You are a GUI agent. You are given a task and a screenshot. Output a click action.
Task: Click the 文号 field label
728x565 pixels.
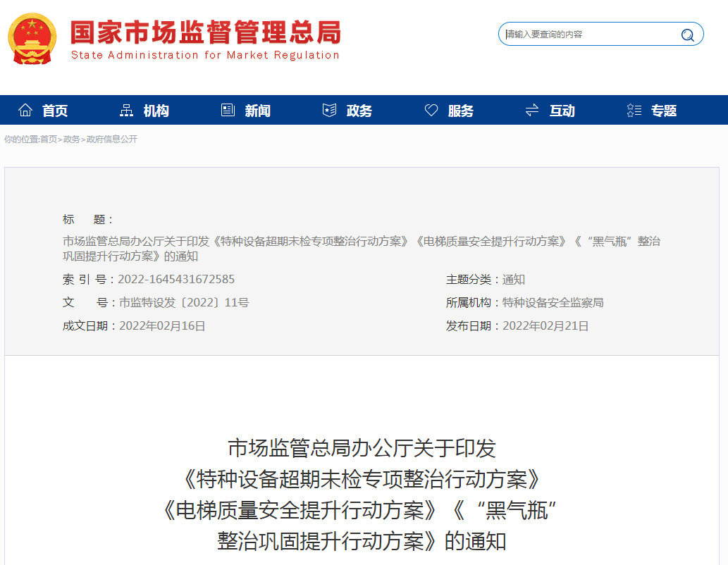pyautogui.click(x=88, y=303)
